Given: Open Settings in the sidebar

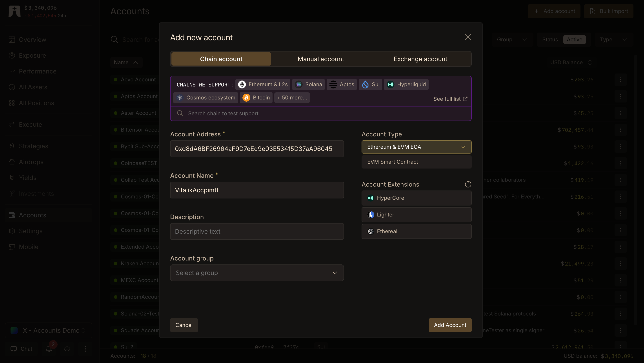Looking at the screenshot, I should pos(49,231).
